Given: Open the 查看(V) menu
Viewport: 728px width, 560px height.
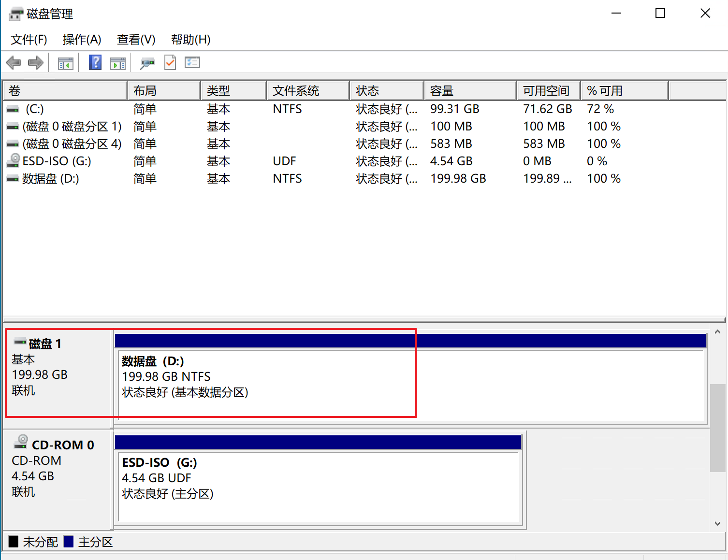Looking at the screenshot, I should point(136,40).
